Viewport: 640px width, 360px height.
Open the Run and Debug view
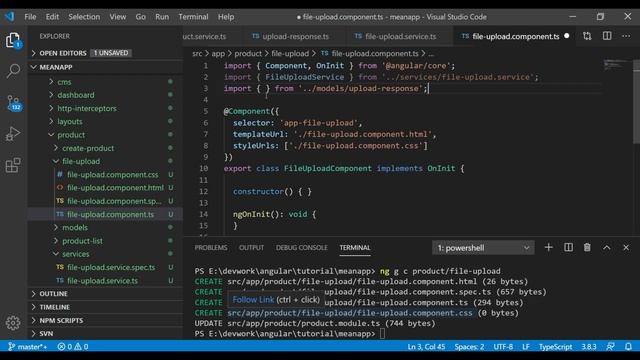coord(13,133)
